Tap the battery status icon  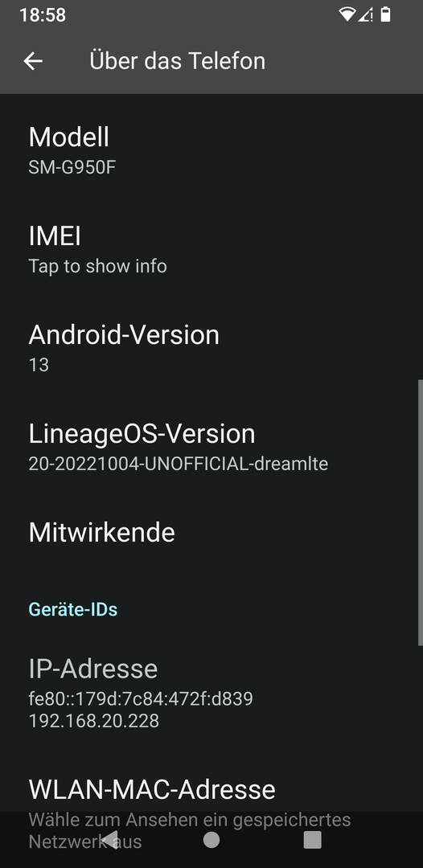385,14
